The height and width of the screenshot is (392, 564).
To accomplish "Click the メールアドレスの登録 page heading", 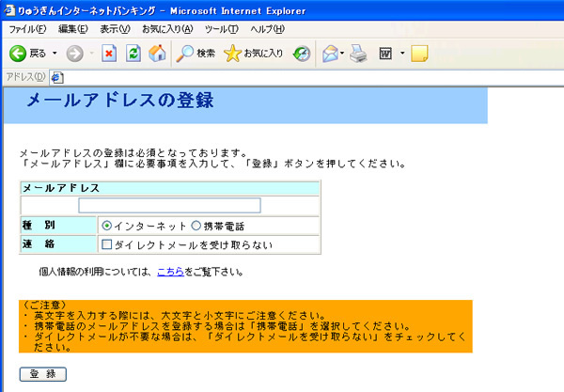I will (120, 100).
